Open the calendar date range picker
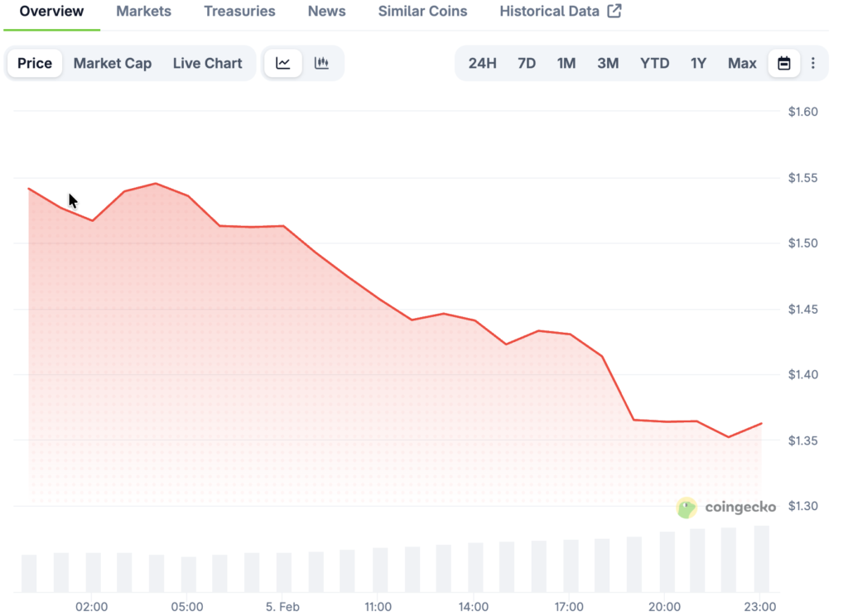Image resolution: width=848 pixels, height=616 pixels. [x=783, y=64]
